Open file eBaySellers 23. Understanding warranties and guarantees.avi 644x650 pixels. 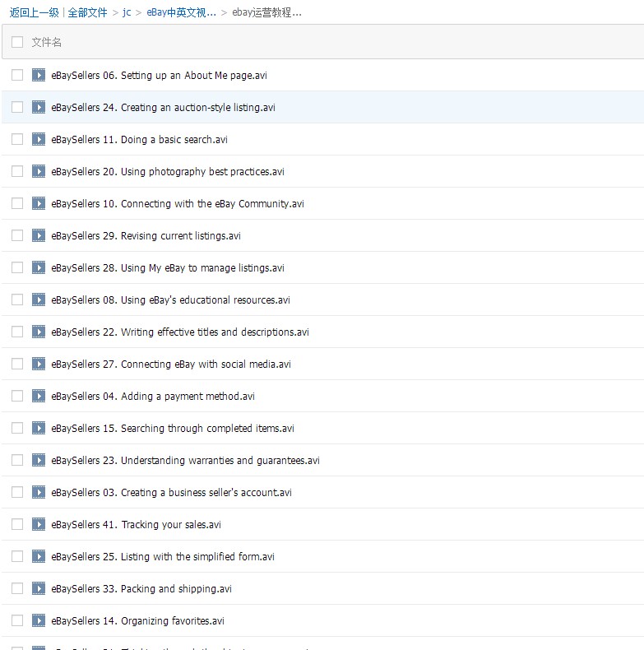186,461
